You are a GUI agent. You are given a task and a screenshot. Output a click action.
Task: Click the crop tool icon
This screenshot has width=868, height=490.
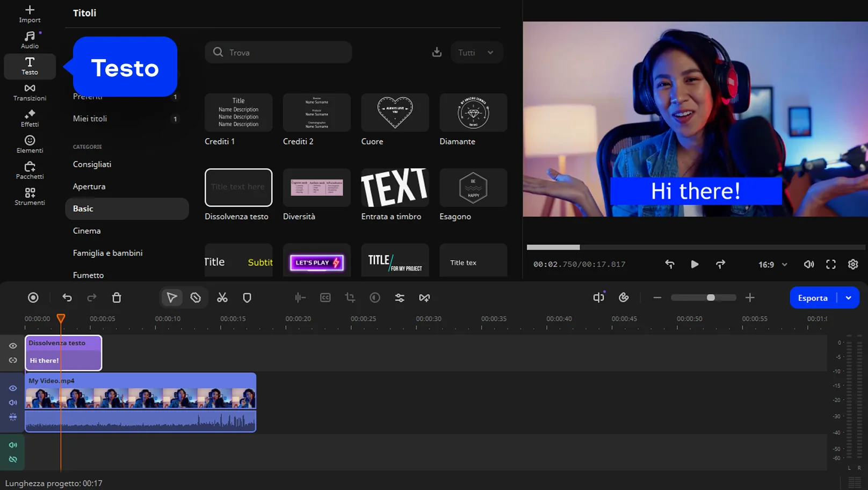click(x=350, y=298)
